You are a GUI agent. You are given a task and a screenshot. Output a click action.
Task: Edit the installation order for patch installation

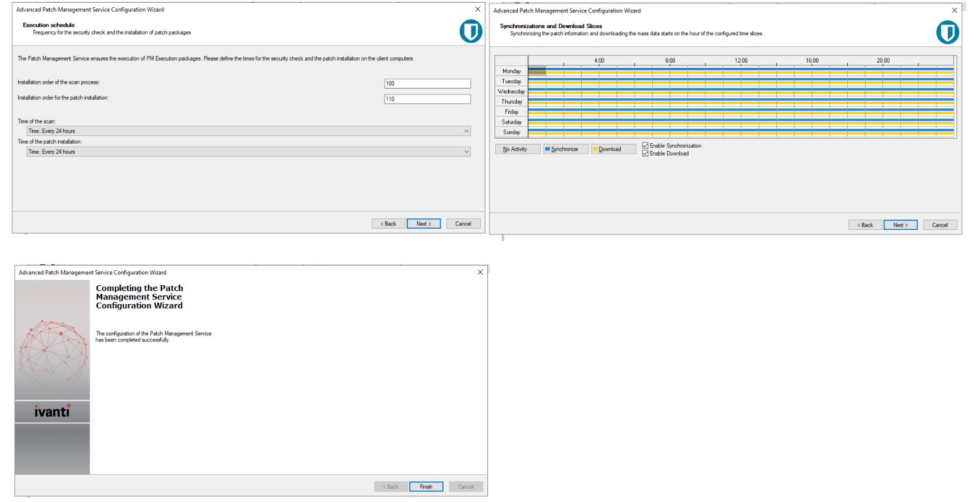(x=426, y=98)
